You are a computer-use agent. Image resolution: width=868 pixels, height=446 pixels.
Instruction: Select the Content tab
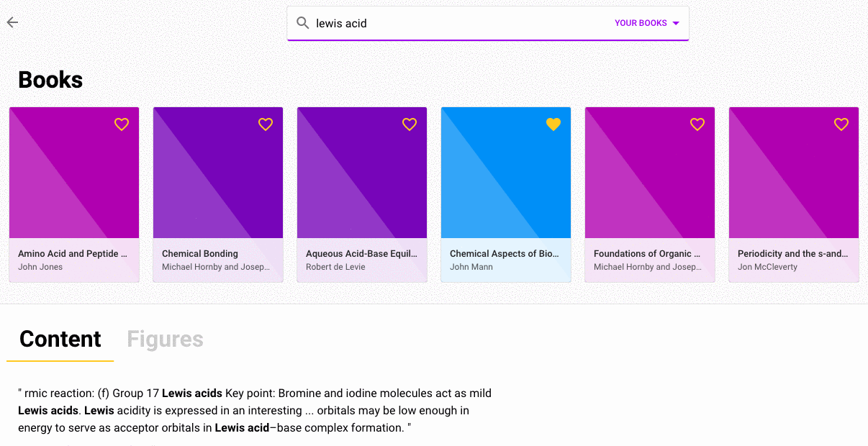pos(60,339)
